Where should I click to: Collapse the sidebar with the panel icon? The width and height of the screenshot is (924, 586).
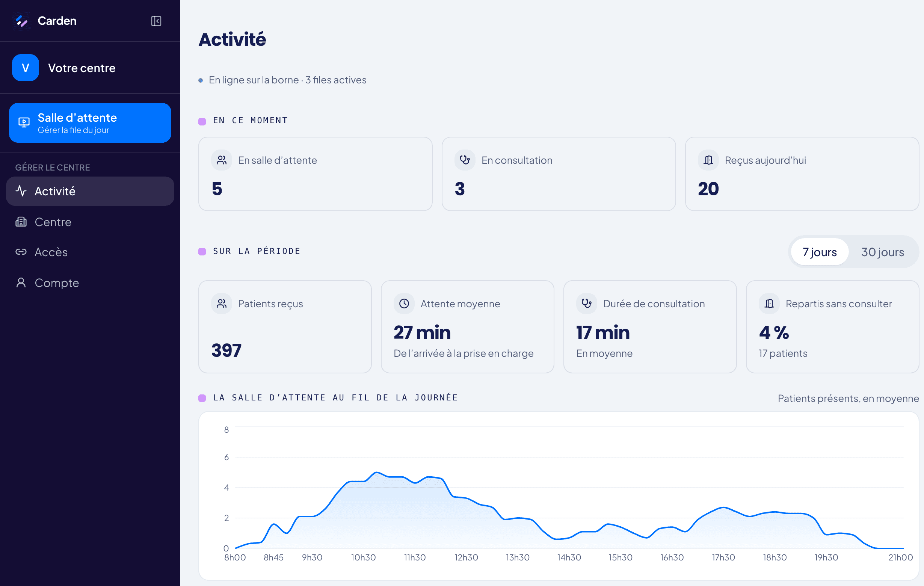(x=156, y=21)
